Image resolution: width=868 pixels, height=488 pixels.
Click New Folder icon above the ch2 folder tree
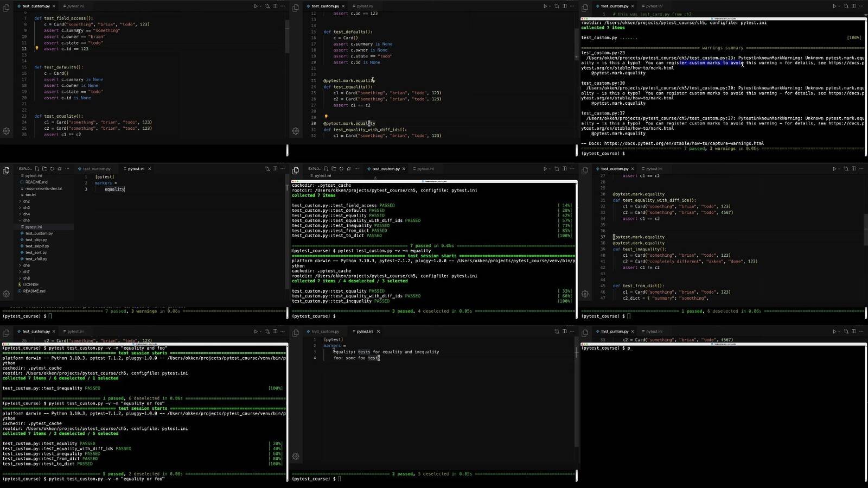[44, 169]
